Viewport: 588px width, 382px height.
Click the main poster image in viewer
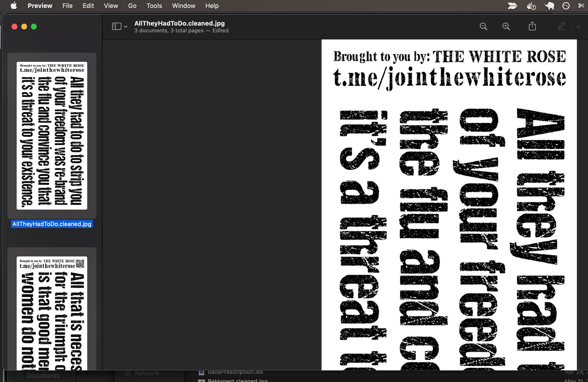pyautogui.click(x=449, y=205)
